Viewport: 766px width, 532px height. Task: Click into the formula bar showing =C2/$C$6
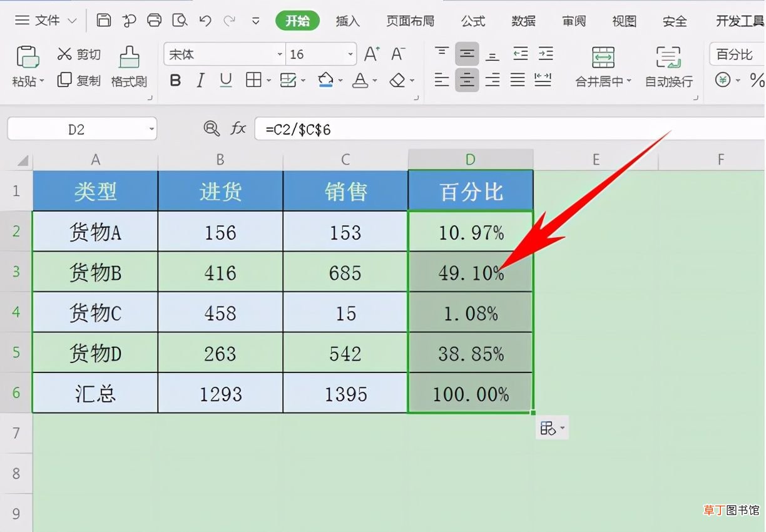[x=510, y=130]
